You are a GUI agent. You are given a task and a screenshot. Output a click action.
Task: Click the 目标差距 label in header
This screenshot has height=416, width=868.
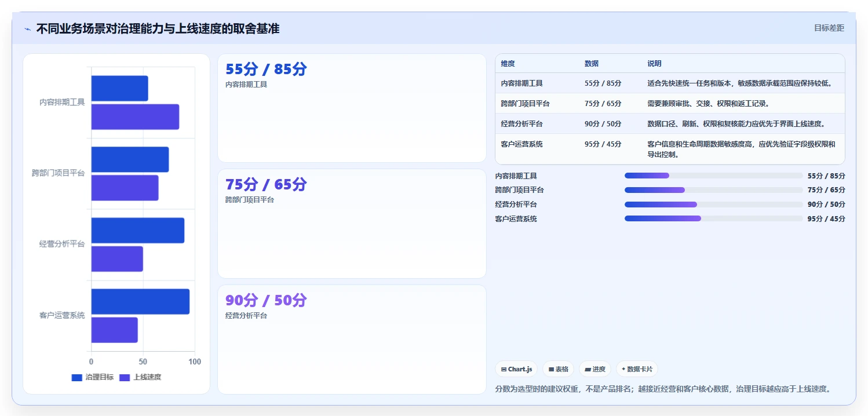point(829,28)
